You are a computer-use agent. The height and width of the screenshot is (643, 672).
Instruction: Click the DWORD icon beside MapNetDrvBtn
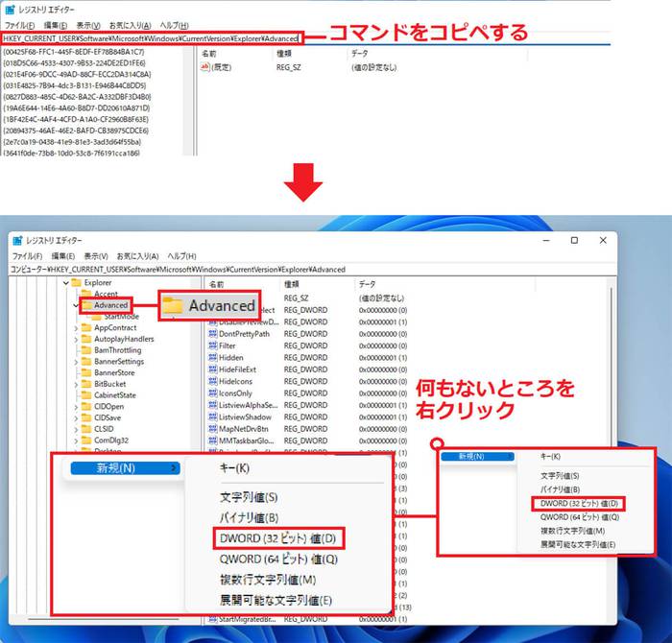212,429
